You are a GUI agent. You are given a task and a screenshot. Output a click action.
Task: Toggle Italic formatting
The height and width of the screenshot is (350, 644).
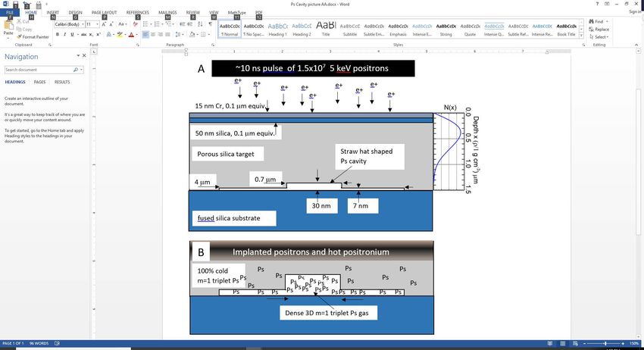click(x=64, y=35)
